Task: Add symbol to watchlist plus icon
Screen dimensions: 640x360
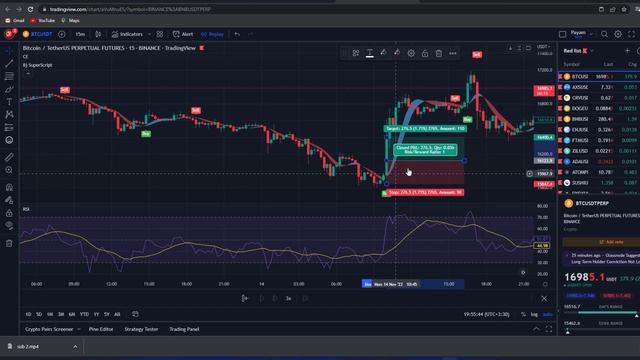Action: tap(627, 51)
